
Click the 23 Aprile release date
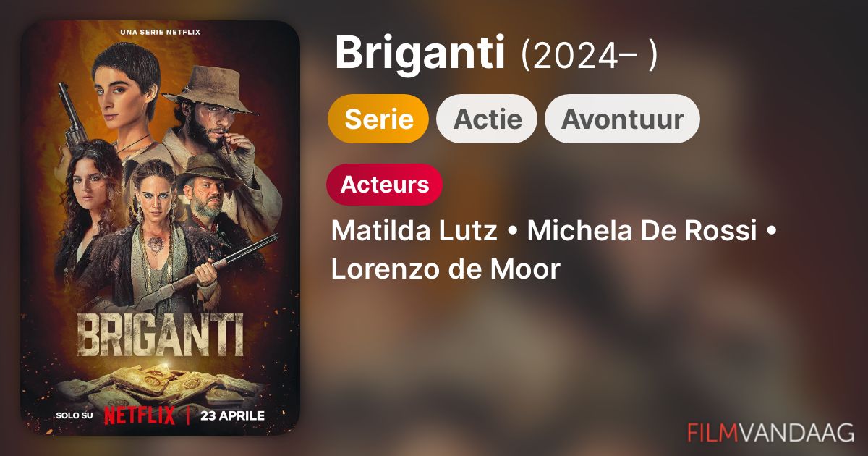pyautogui.click(x=231, y=415)
